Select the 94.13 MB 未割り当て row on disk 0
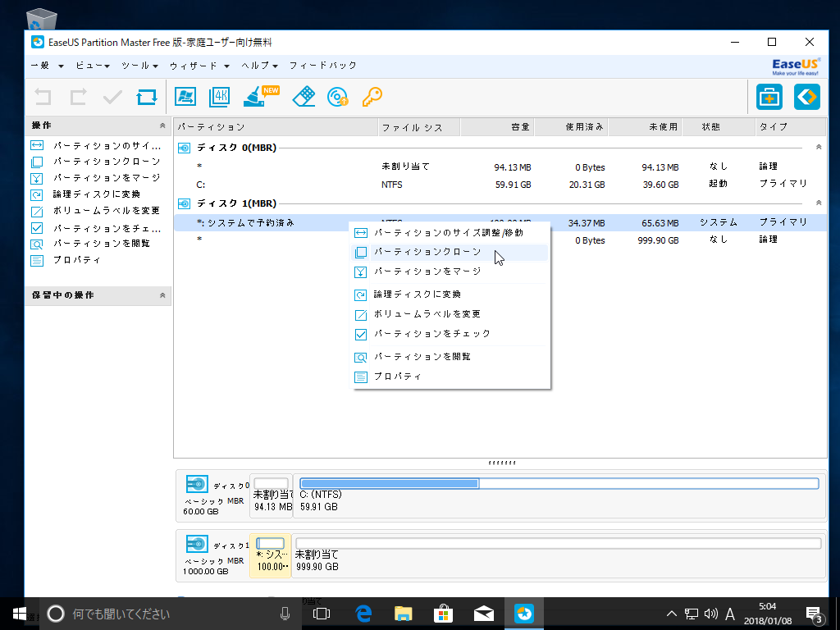The width and height of the screenshot is (840, 630). click(x=500, y=167)
